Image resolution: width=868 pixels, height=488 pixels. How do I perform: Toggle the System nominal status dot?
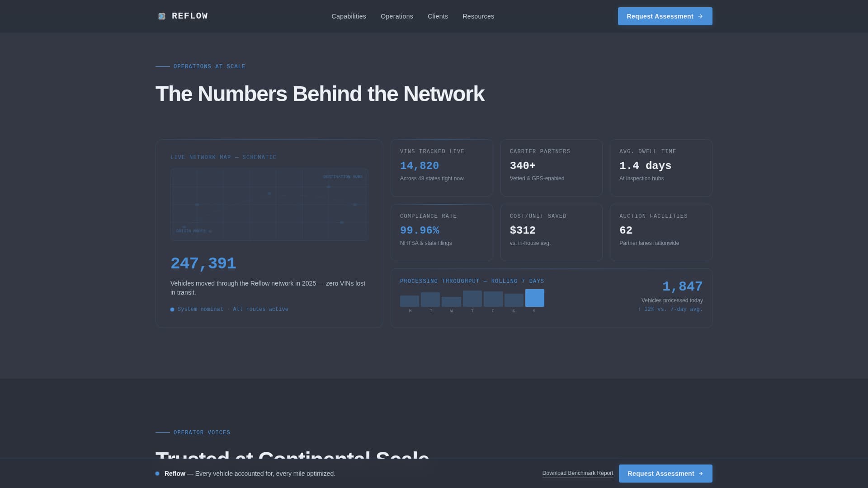click(172, 309)
